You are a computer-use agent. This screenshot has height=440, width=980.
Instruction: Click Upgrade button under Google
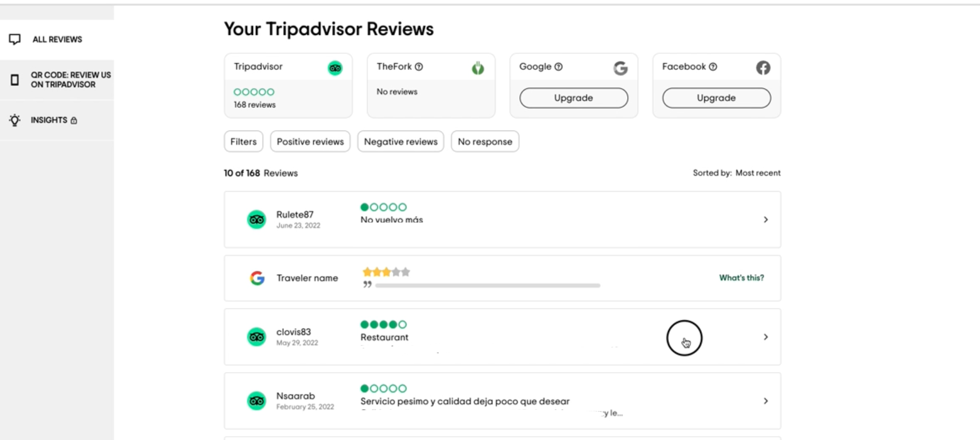(x=574, y=98)
